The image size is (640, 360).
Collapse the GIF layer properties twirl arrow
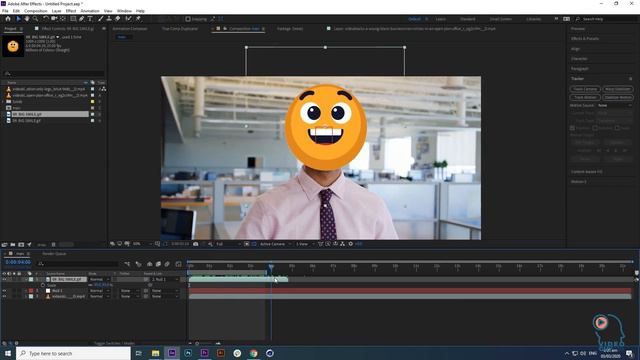tap(26, 280)
